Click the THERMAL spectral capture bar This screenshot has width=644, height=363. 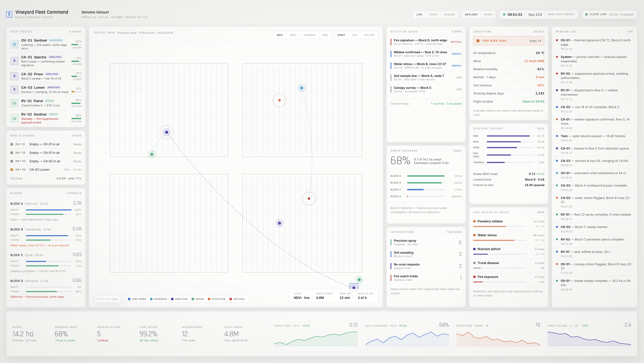[x=510, y=162]
